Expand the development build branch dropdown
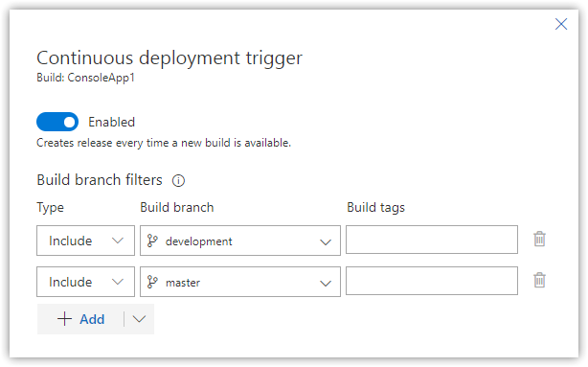This screenshot has height=367, width=588. 240,241
